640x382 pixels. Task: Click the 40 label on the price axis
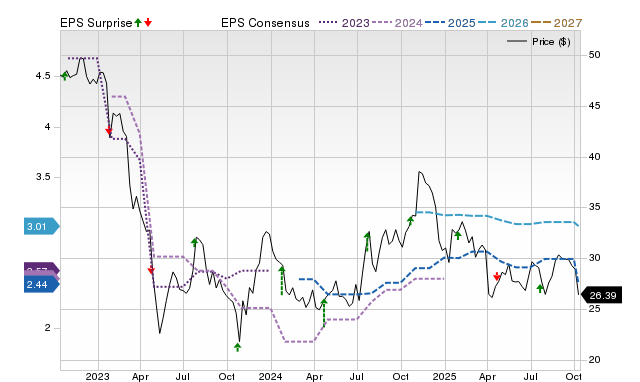tap(594, 156)
